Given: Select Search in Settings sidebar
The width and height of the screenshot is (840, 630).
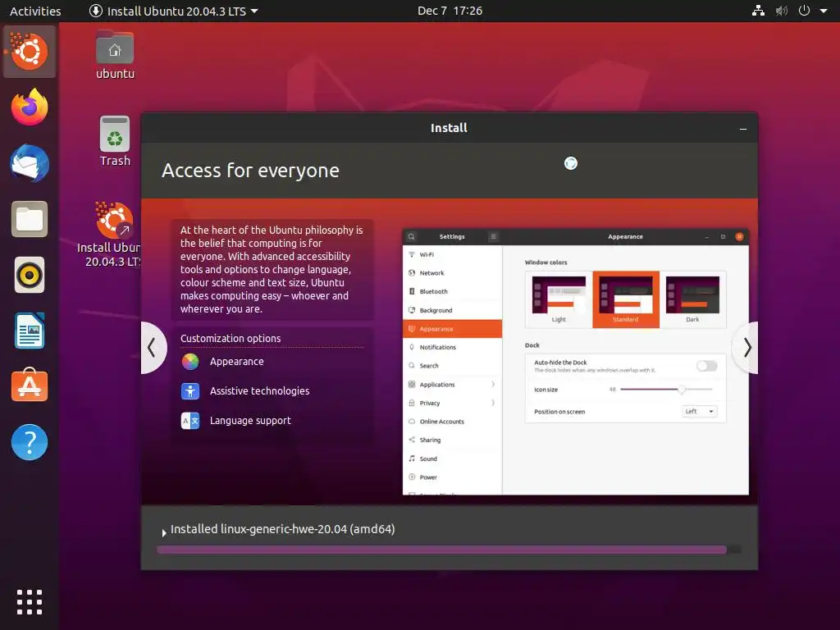Looking at the screenshot, I should click(x=452, y=366).
